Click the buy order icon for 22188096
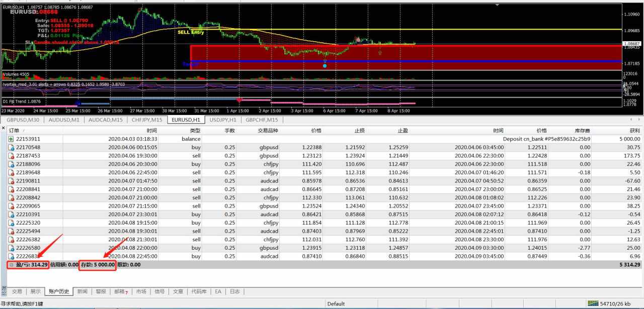The width and height of the screenshot is (644, 309). click(x=11, y=164)
